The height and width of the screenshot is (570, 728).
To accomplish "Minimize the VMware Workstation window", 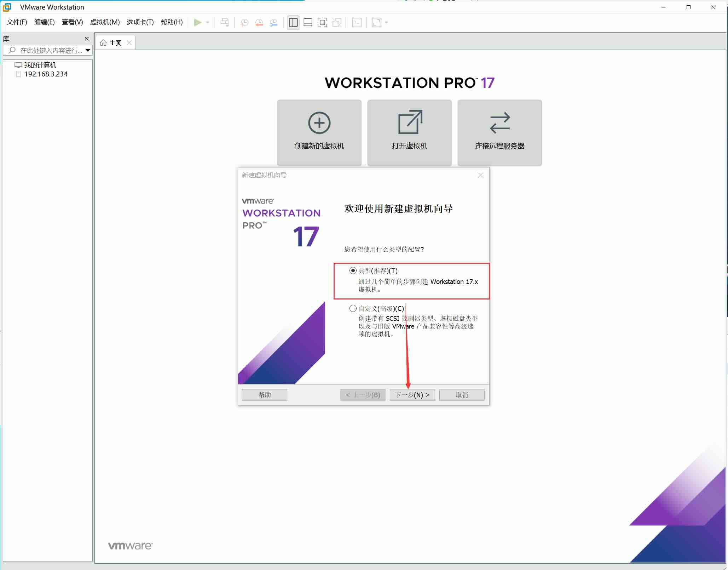I will (664, 7).
